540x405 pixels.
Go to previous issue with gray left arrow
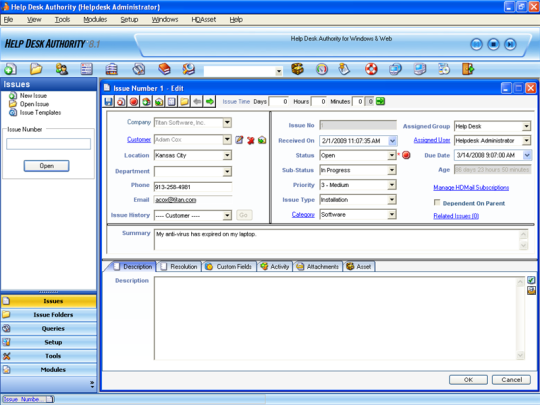[197, 102]
